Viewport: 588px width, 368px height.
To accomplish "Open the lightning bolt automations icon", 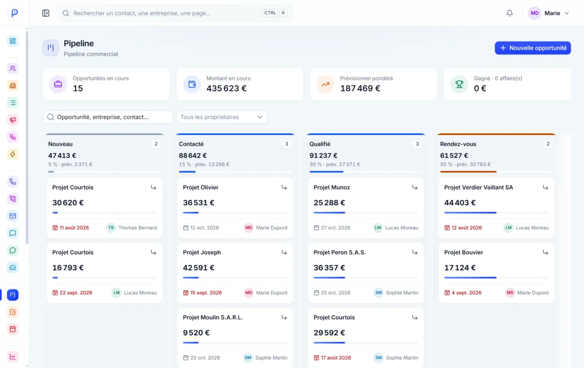I will (13, 154).
